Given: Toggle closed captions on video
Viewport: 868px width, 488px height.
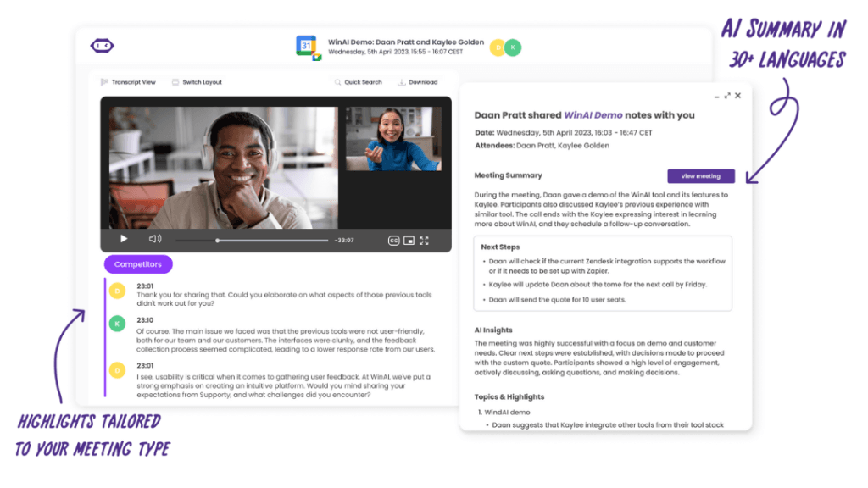Looking at the screenshot, I should (x=393, y=240).
